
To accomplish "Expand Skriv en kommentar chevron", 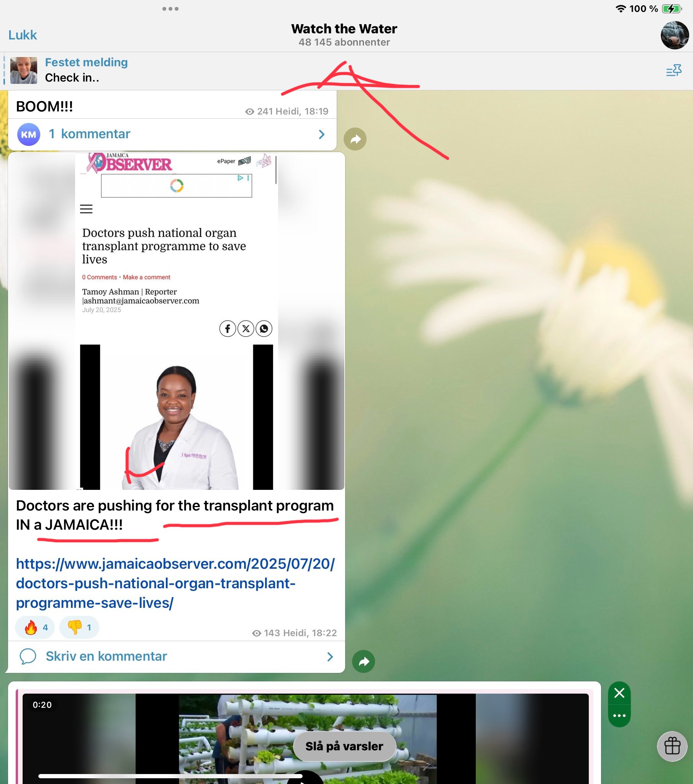I will pos(329,657).
